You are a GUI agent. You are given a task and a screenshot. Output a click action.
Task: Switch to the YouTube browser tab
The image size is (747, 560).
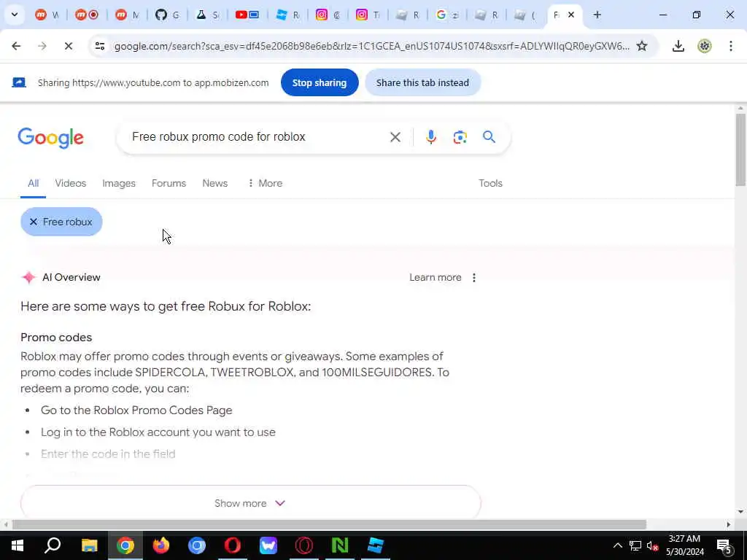coord(247,15)
